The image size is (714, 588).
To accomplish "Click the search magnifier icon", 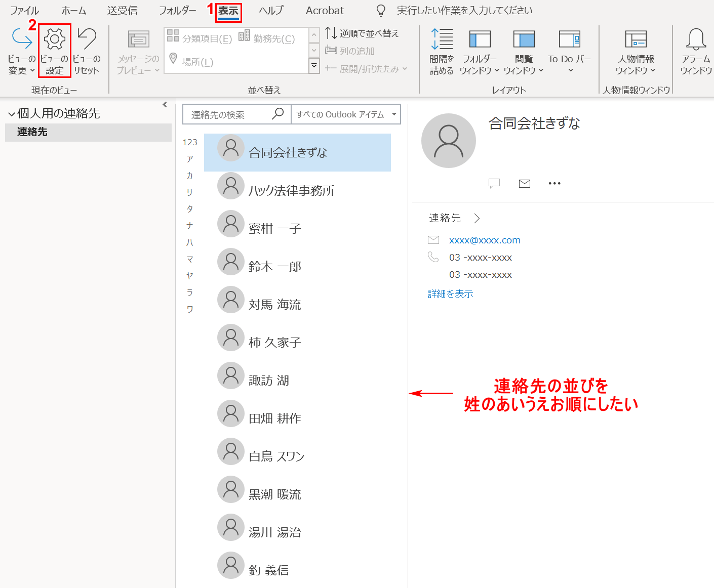I will (277, 114).
